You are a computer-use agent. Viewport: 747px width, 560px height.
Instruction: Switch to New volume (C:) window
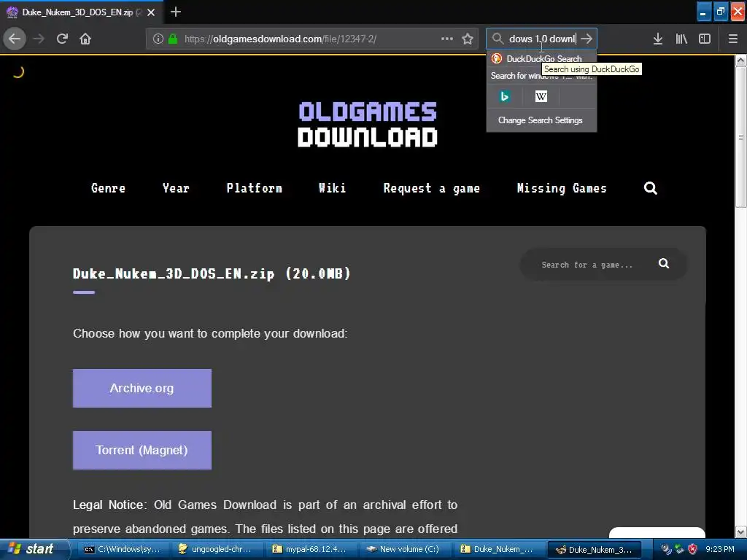pyautogui.click(x=403, y=550)
